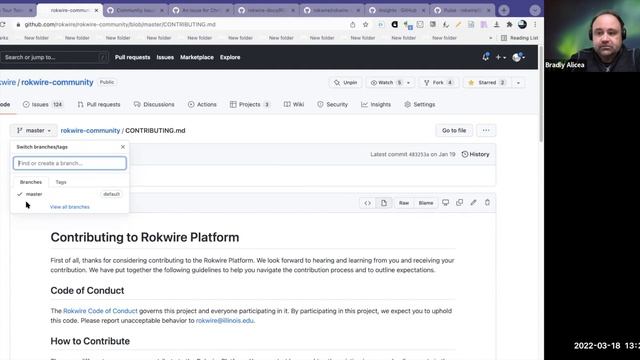Toggle the master branch selector dropdown
The width and height of the screenshot is (640, 360).
pos(34,131)
